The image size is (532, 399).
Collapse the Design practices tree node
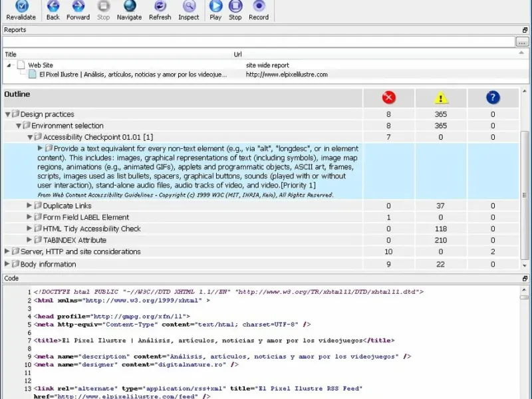click(x=7, y=114)
